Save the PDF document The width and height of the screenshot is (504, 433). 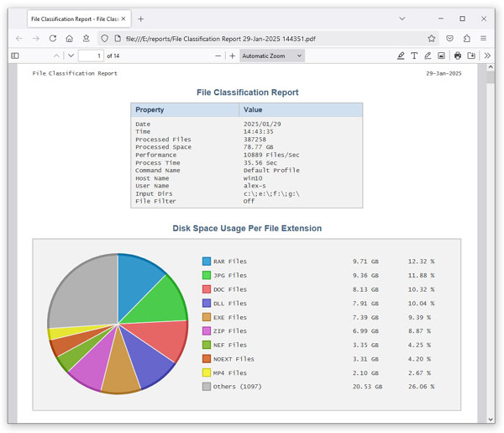click(471, 55)
